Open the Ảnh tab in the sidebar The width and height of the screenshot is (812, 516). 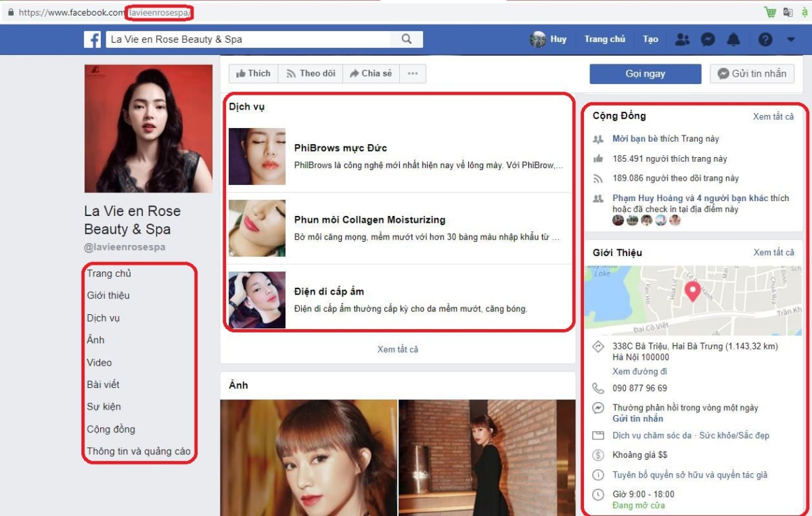click(x=95, y=340)
